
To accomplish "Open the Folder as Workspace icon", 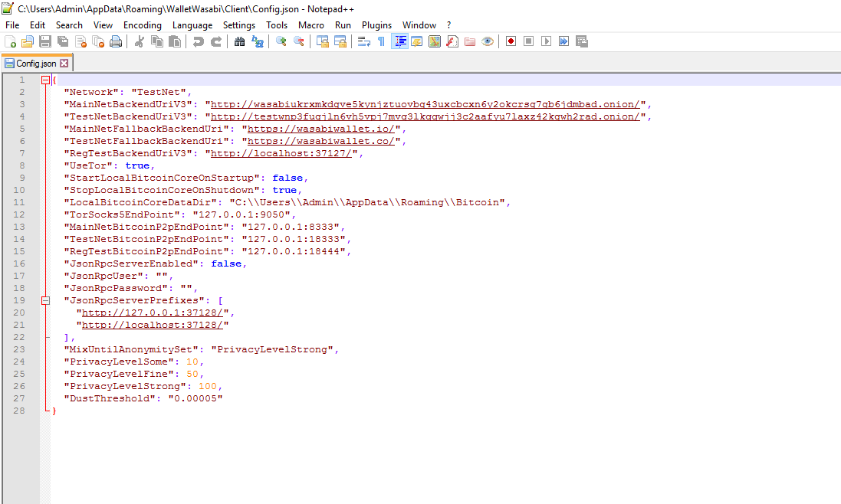I will 470,42.
